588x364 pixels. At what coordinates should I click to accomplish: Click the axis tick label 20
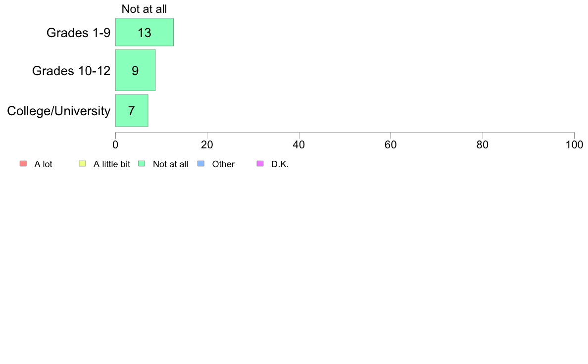tap(207, 145)
